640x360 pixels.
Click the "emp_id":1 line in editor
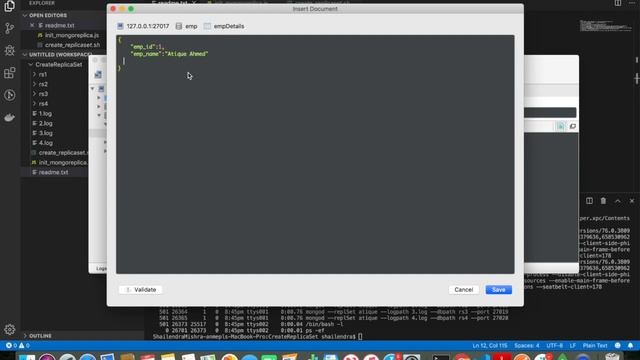click(x=147, y=47)
